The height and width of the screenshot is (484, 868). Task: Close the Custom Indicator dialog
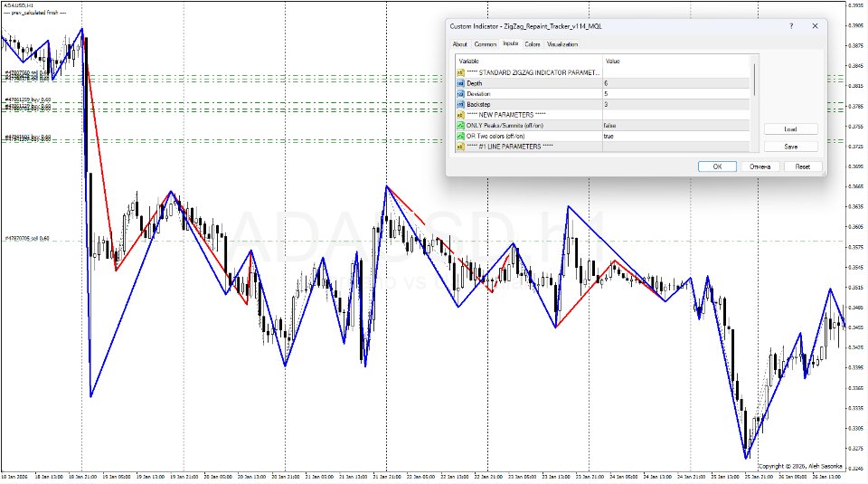coord(815,26)
